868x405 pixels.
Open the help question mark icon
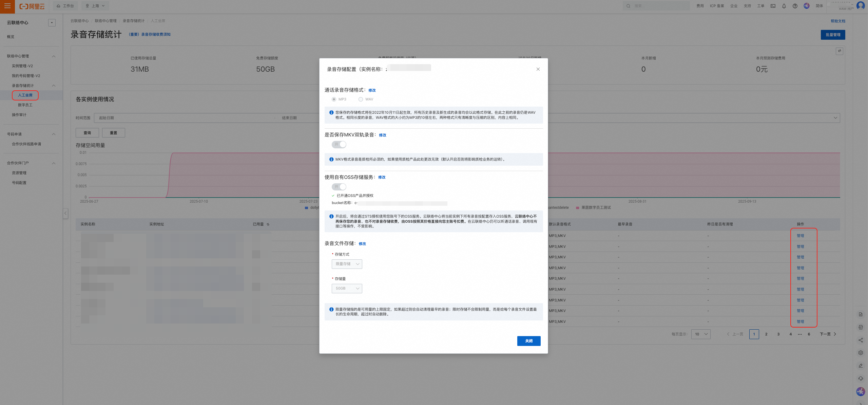click(795, 6)
